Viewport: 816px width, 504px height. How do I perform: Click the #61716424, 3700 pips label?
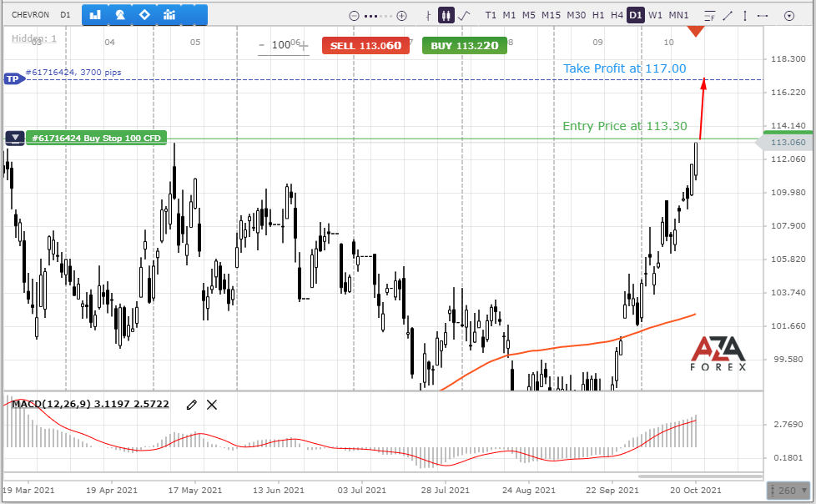(x=73, y=73)
